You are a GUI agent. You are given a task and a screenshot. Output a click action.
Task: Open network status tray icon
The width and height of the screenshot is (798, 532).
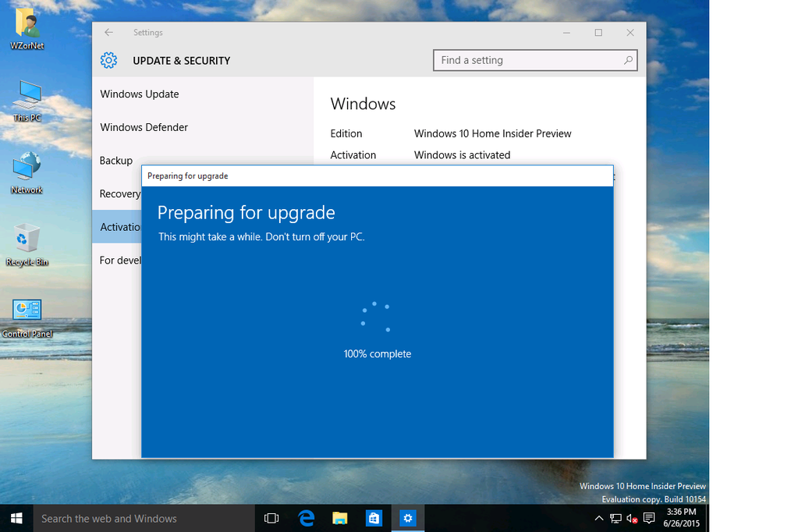[x=615, y=518]
